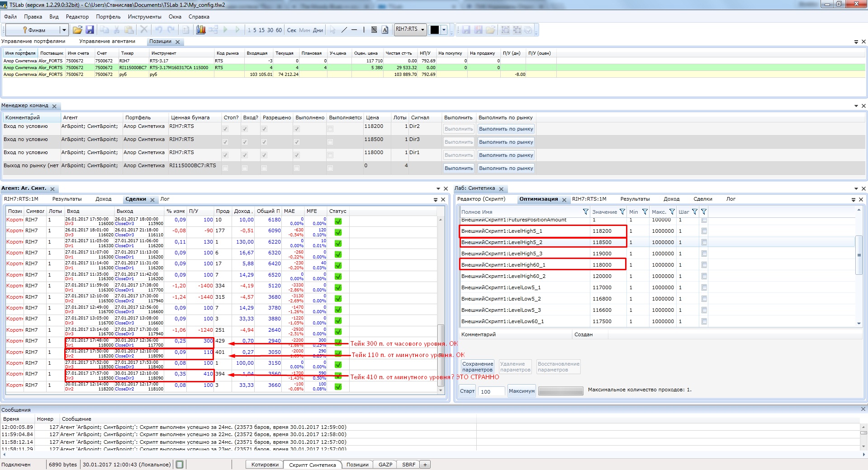Viewport: 868px width, 470px height.
Task: Click the save floppy disk icon
Action: [x=90, y=30]
